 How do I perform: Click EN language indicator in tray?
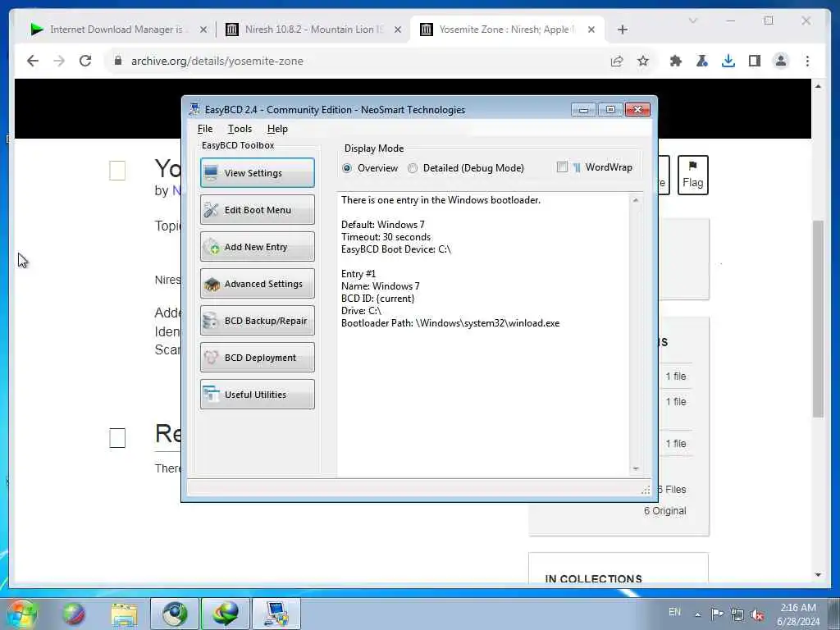click(674, 612)
